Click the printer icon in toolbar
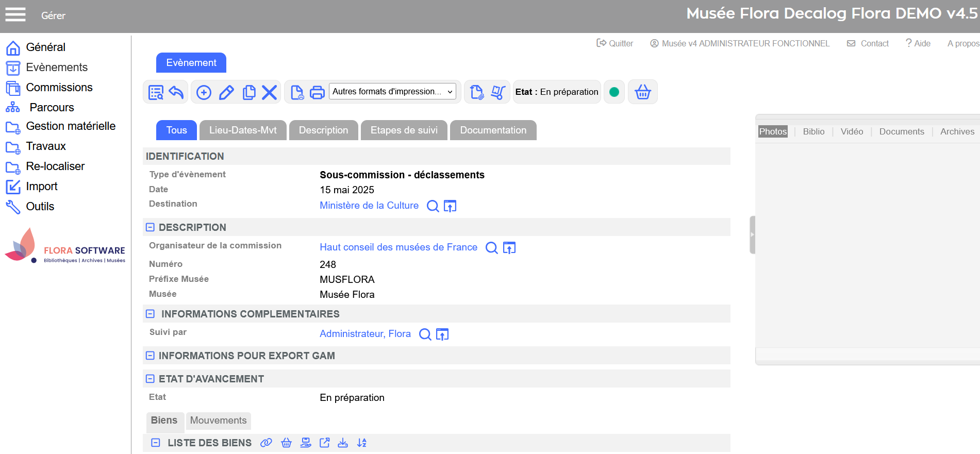 [317, 92]
